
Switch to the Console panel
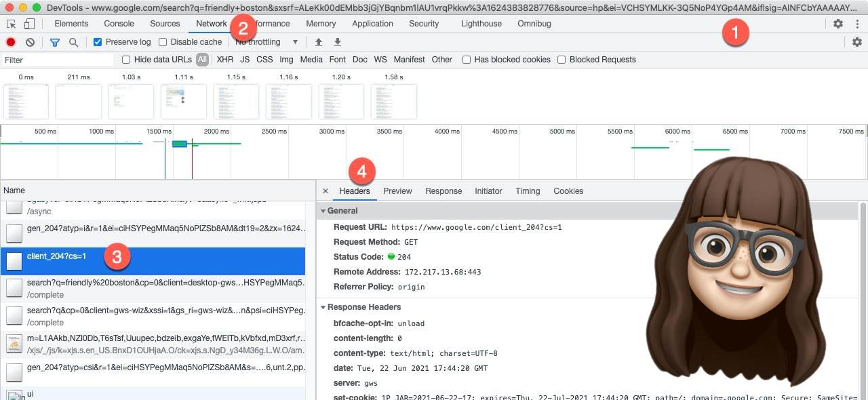click(119, 24)
